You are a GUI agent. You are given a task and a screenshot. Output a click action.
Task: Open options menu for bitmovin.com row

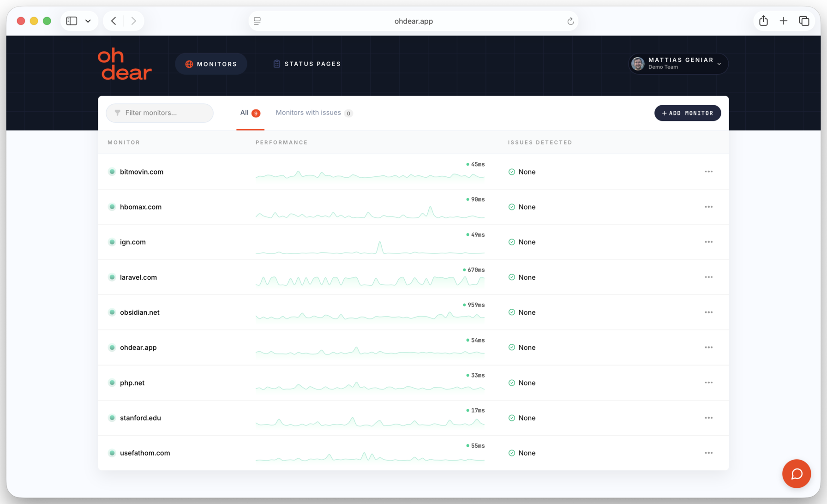click(x=708, y=172)
